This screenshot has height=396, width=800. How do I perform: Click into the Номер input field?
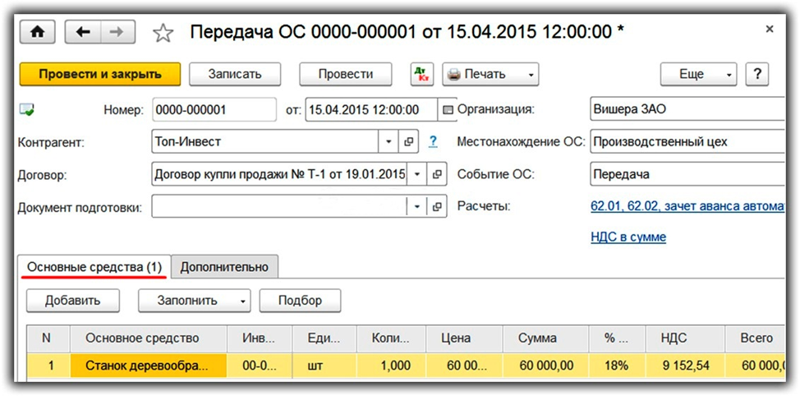pos(214,110)
